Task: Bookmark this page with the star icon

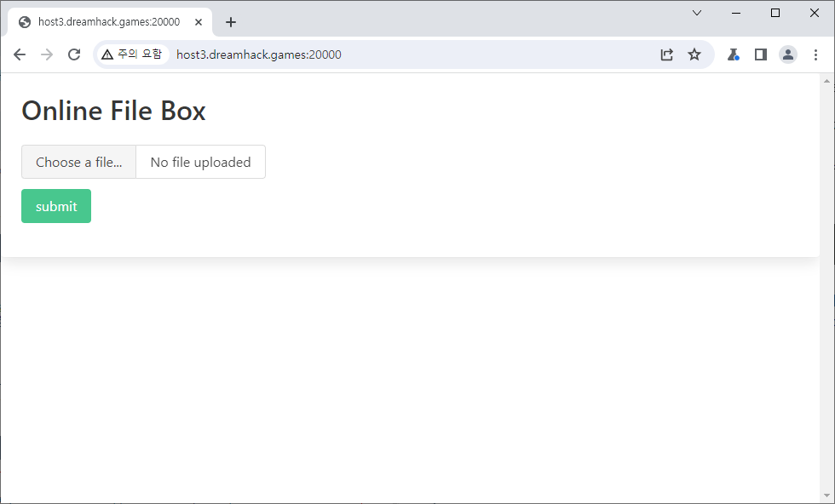Action: pos(694,54)
